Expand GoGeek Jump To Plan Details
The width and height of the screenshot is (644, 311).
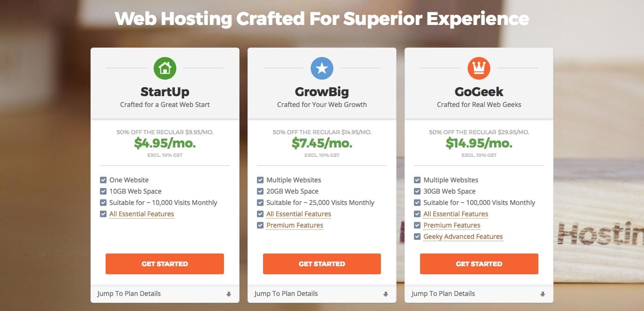coord(443,294)
